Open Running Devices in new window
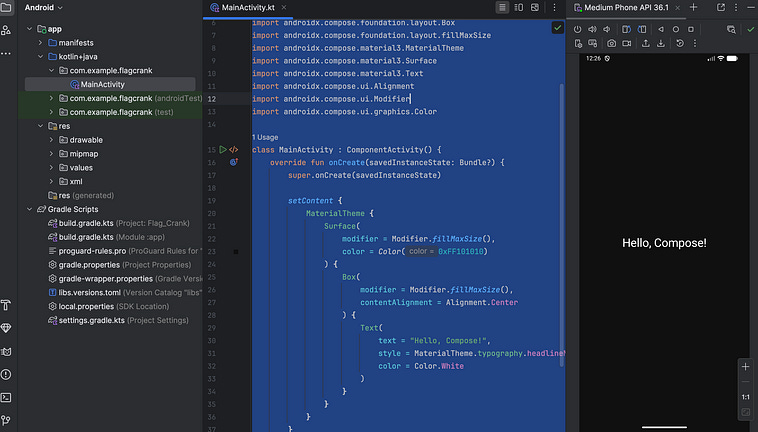Screen dimensions: 758x432 (x=721, y=7)
